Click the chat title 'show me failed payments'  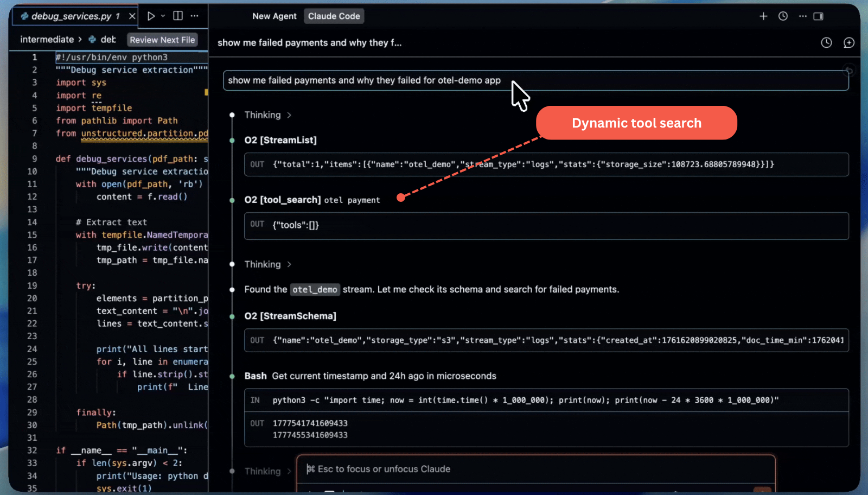click(309, 42)
